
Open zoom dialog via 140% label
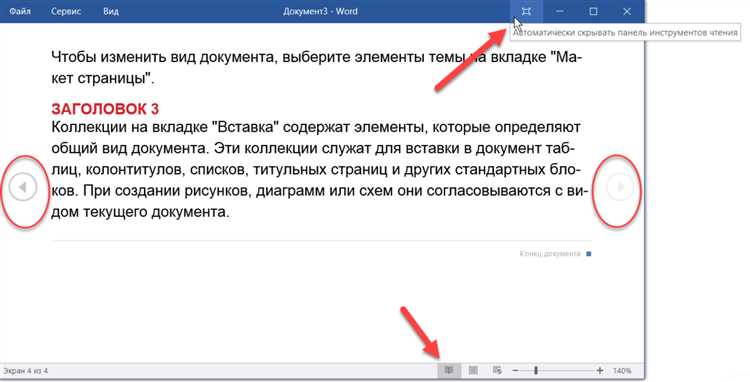pos(622,371)
